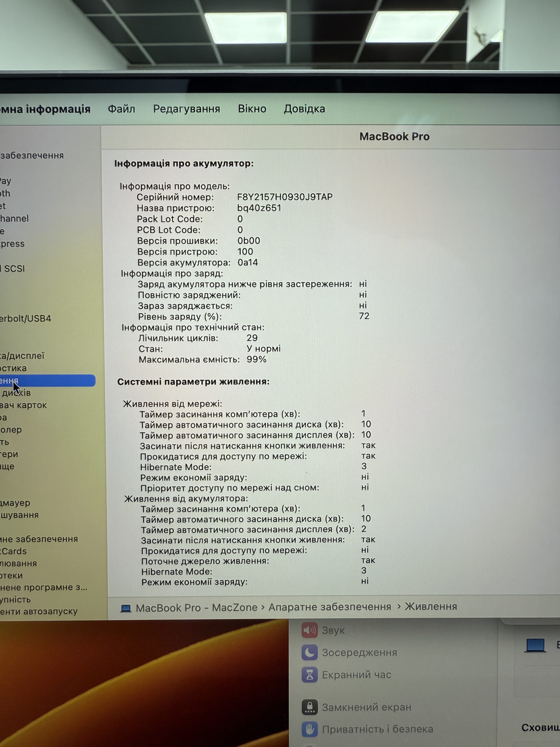Viewport: 560px width, 747px height.
Task: Select Екранний час in System Settings sidebar
Action: (356, 675)
